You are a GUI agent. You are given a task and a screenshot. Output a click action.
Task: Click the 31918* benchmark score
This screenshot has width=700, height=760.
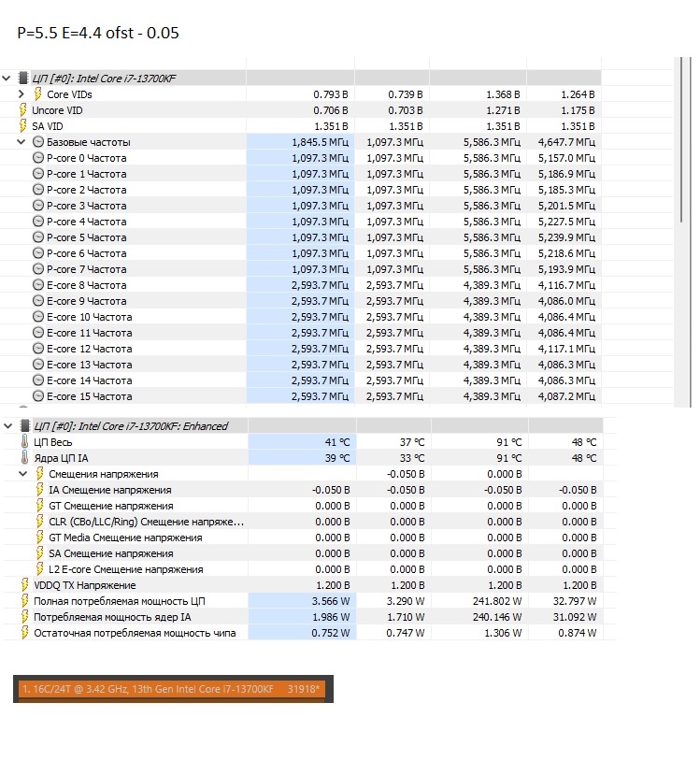303,689
